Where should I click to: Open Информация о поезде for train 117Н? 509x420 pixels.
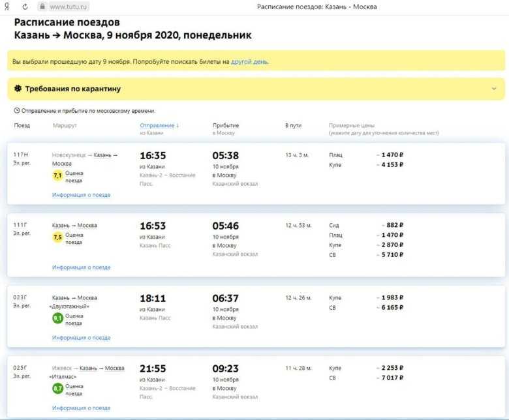81,195
